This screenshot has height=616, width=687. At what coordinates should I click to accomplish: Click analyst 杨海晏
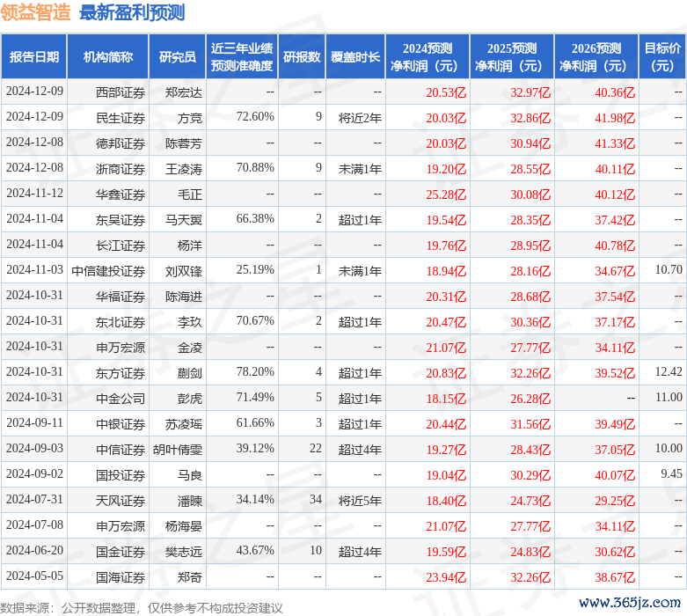coord(184,525)
